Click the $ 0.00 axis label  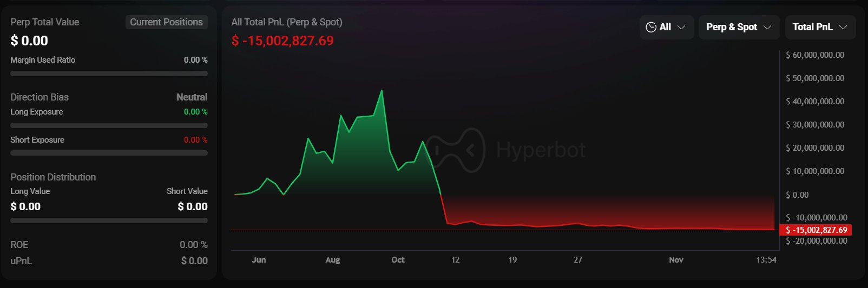(797, 195)
